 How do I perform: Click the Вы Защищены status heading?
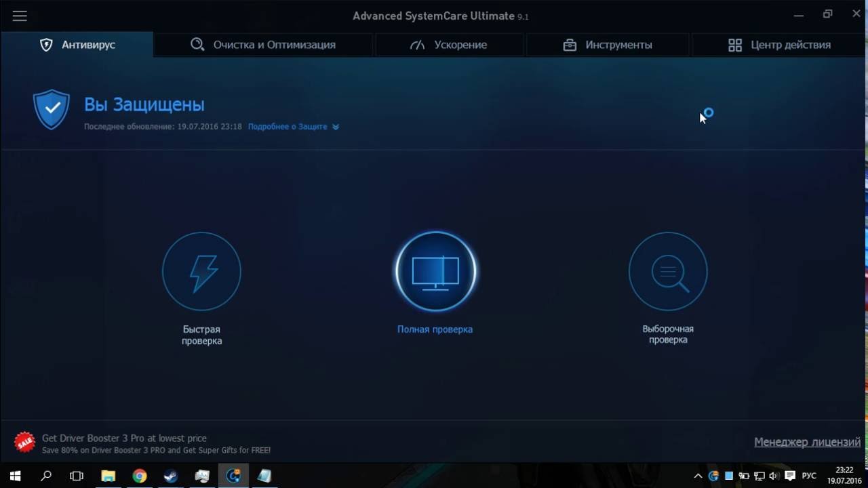pyautogui.click(x=144, y=104)
